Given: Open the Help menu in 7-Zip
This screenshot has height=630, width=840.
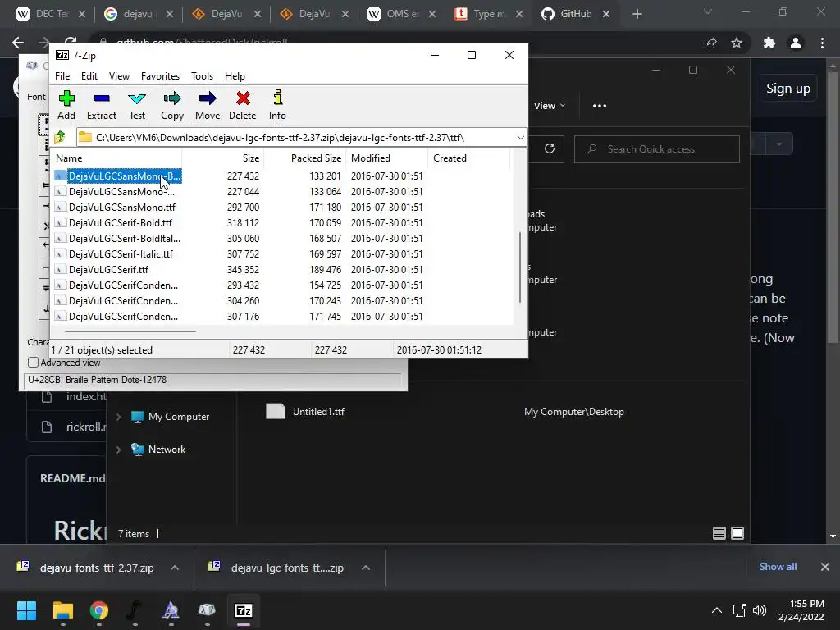Looking at the screenshot, I should pos(235,76).
